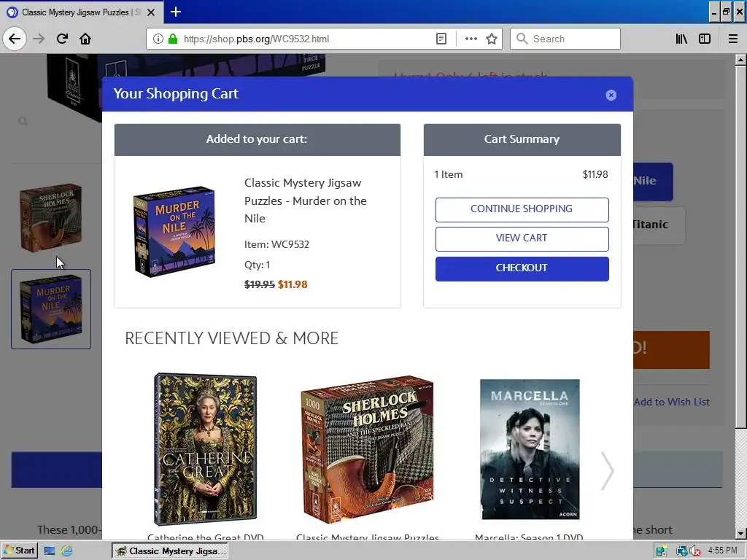Open the Murder on the Nile cart image
Image resolution: width=747 pixels, height=560 pixels.
[174, 231]
